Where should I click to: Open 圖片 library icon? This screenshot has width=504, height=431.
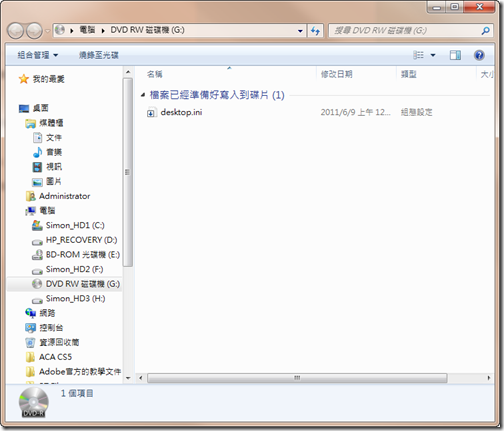pos(37,182)
